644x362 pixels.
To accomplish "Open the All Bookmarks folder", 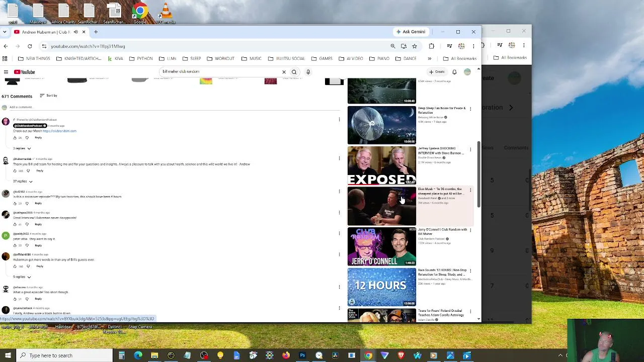I will (x=459, y=59).
